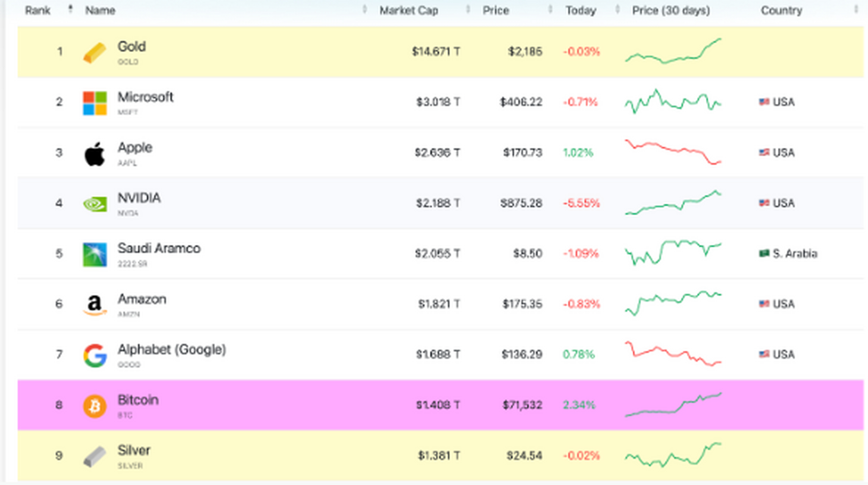Image resolution: width=868 pixels, height=485 pixels.
Task: Click the Microsoft logo icon
Action: 95,103
